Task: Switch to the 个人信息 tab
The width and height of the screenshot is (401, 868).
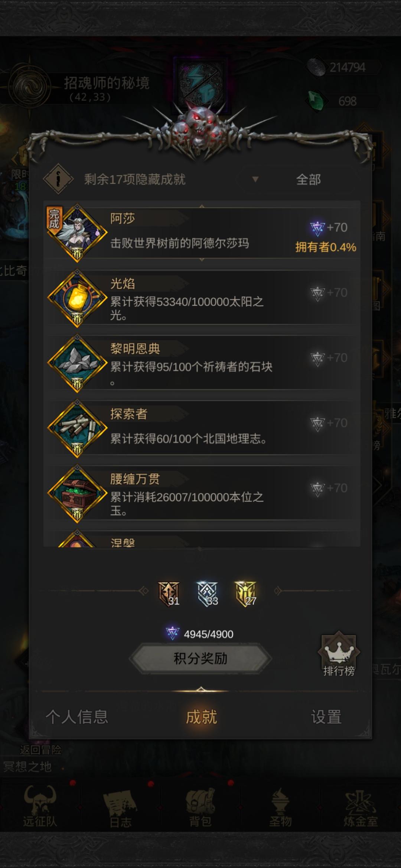Action: 77,717
